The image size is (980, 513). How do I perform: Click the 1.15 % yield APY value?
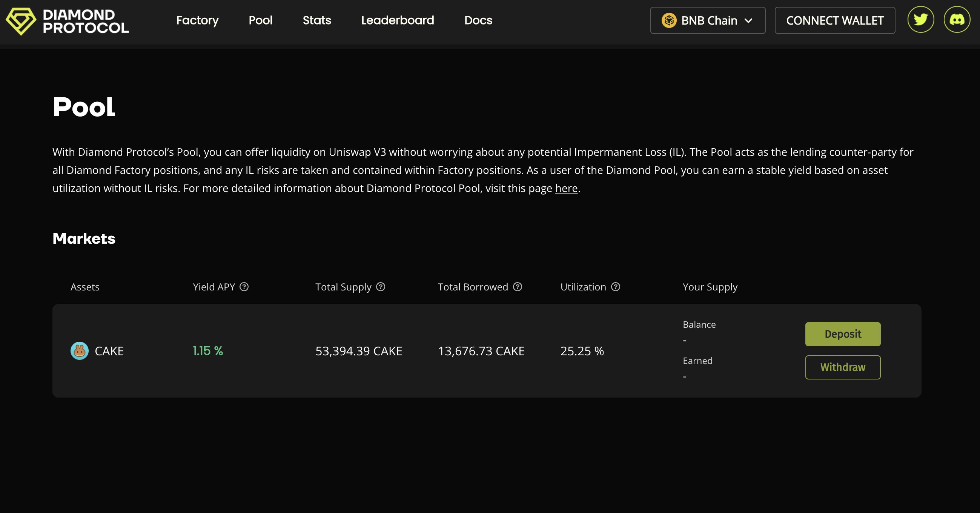(x=208, y=350)
